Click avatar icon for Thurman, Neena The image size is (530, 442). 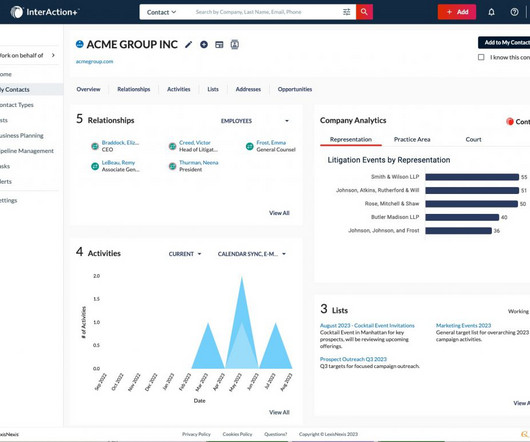click(172, 166)
